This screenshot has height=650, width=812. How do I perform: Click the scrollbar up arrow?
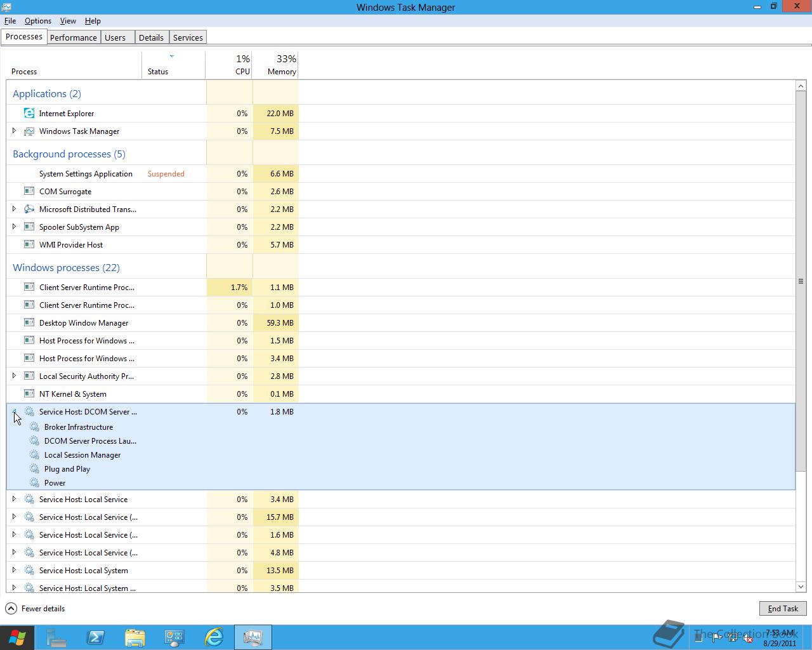[x=801, y=86]
